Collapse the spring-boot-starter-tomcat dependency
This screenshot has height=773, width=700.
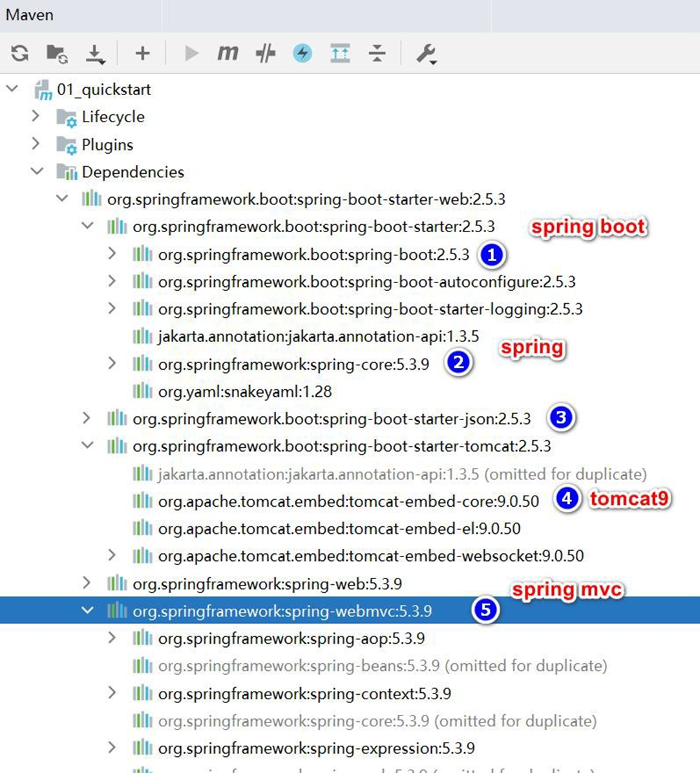tap(87, 445)
